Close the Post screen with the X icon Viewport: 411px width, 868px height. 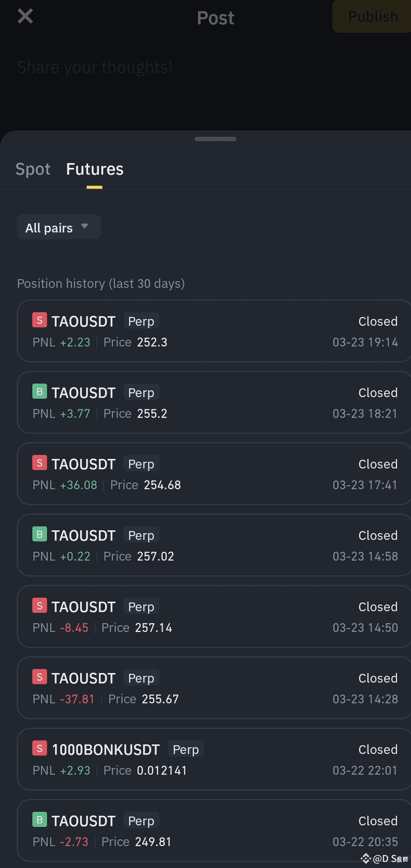click(25, 16)
